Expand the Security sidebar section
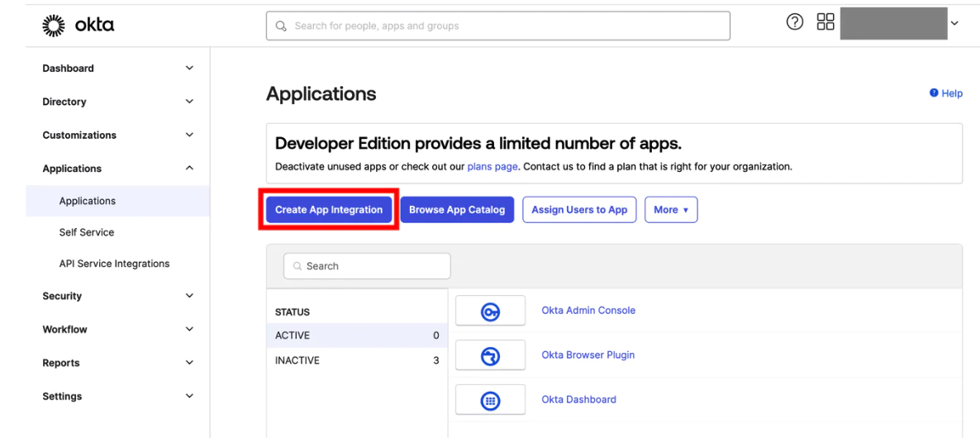Viewport: 980px width, 438px height. click(x=118, y=296)
